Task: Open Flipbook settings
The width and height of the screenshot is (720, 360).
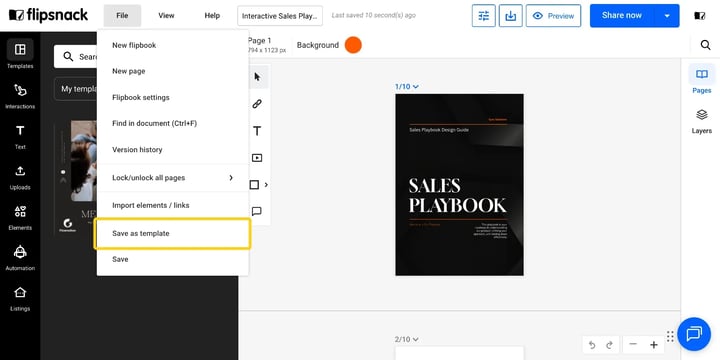Action: tap(173, 97)
